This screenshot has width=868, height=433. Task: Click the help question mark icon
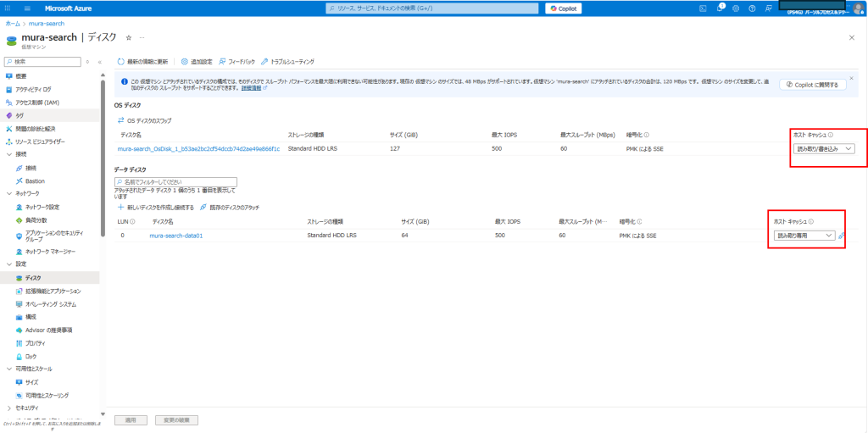click(752, 8)
